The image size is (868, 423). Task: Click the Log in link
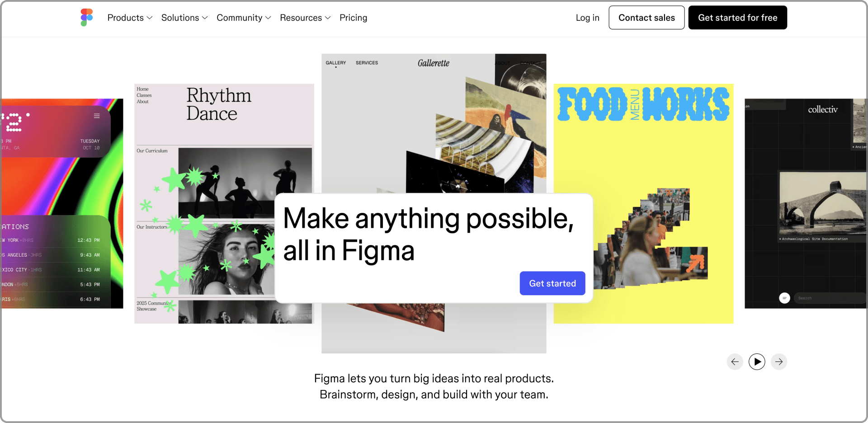point(587,18)
